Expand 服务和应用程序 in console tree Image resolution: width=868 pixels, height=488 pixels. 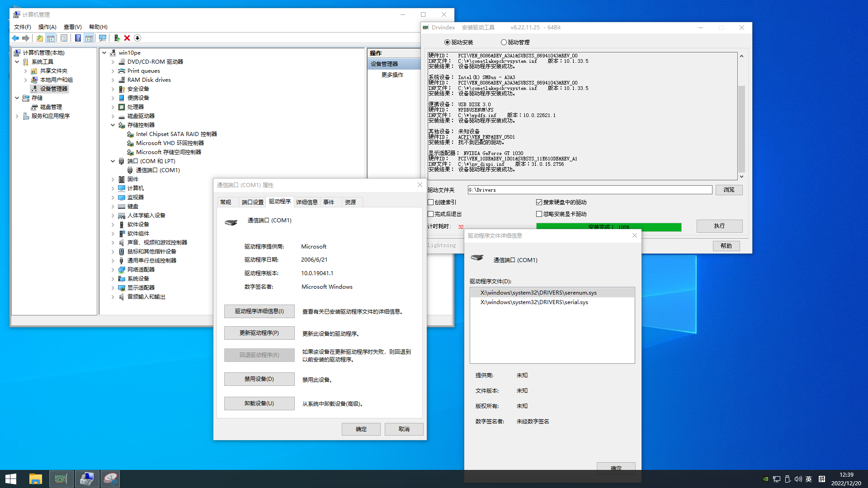[x=17, y=116]
